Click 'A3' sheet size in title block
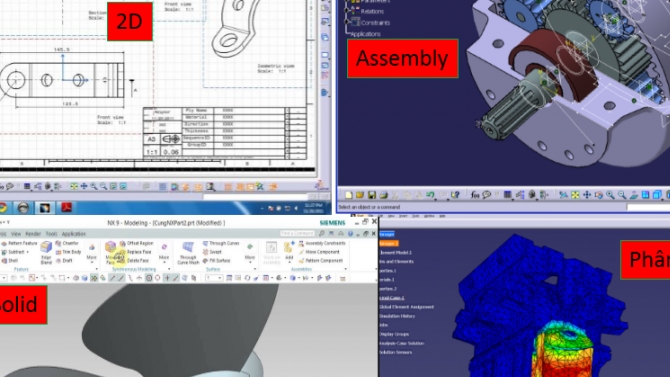 pyautogui.click(x=152, y=139)
